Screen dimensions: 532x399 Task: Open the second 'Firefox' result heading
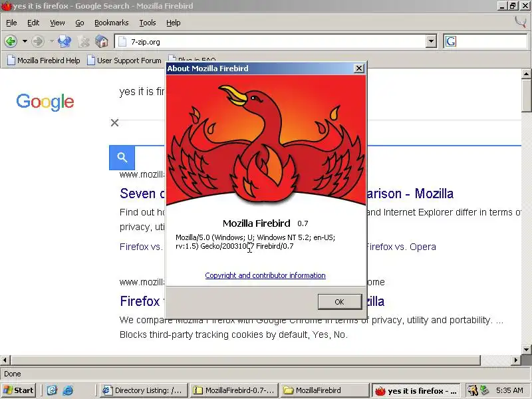click(x=140, y=301)
